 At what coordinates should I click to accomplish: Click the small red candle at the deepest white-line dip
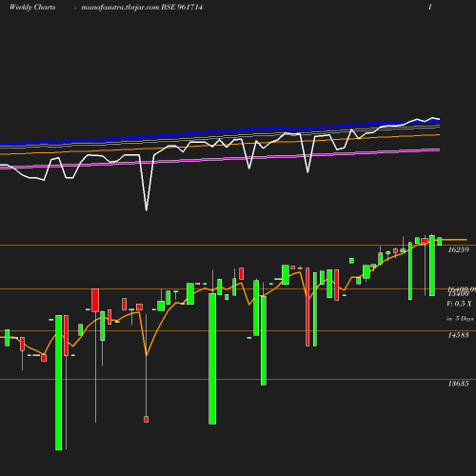tap(146, 419)
